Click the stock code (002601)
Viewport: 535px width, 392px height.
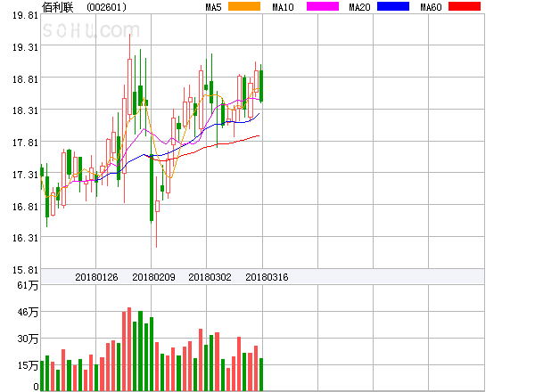coord(106,7)
